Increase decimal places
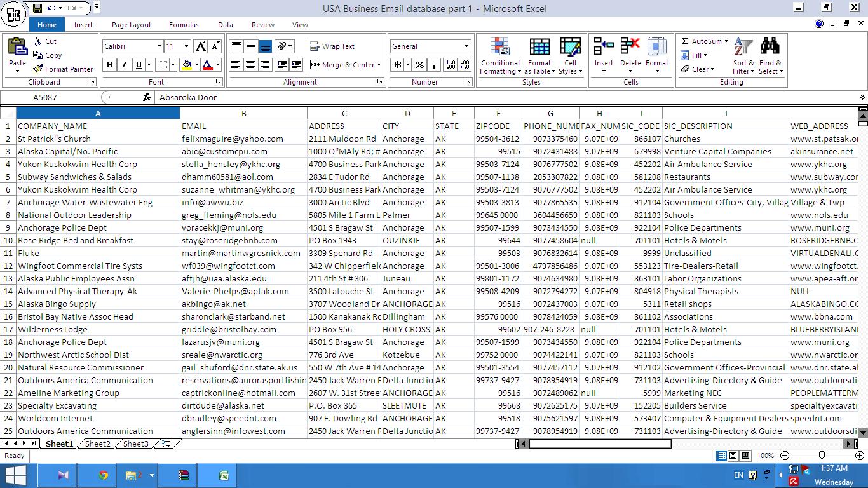868x488 pixels. click(x=451, y=65)
